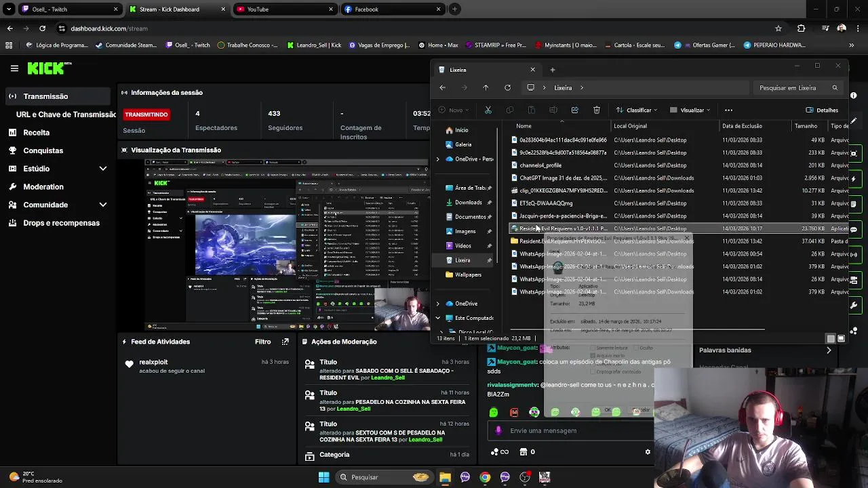868x488 pixels.
Task: Open Downloads in Explorer quick access
Action: [468, 203]
